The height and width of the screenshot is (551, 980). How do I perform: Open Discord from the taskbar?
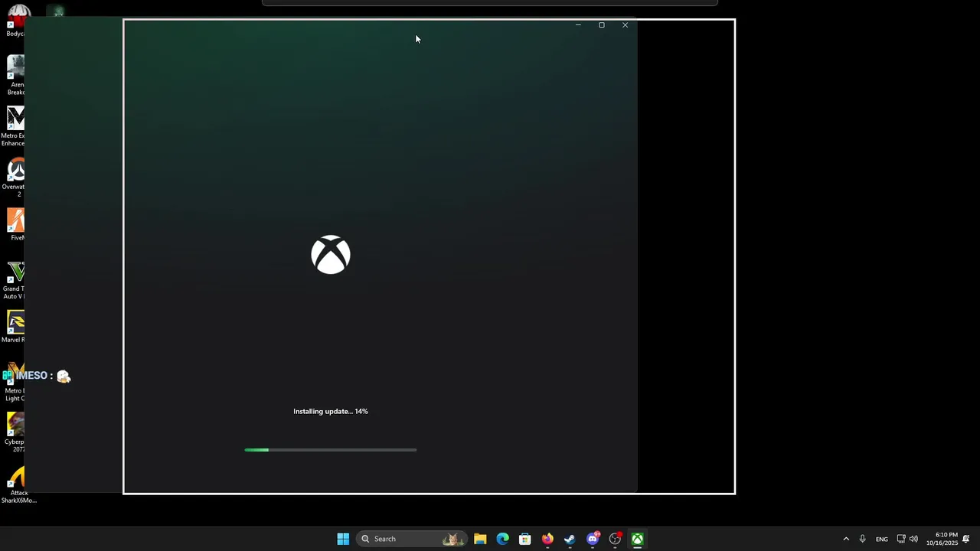pos(593,539)
